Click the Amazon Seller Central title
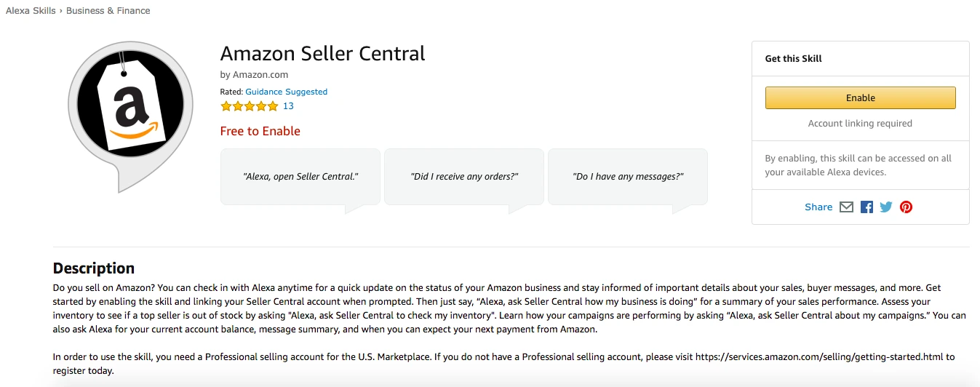The width and height of the screenshot is (980, 387). 322,54
